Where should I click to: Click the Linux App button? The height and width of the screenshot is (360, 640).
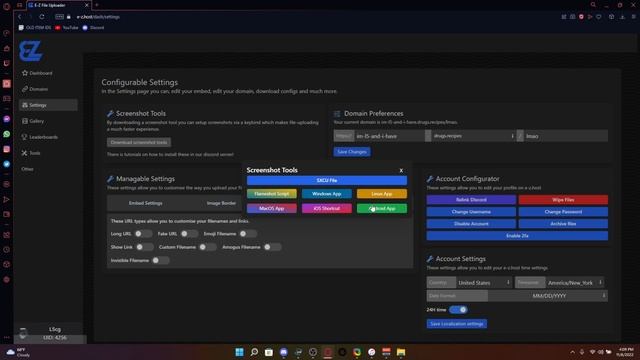pyautogui.click(x=382, y=194)
